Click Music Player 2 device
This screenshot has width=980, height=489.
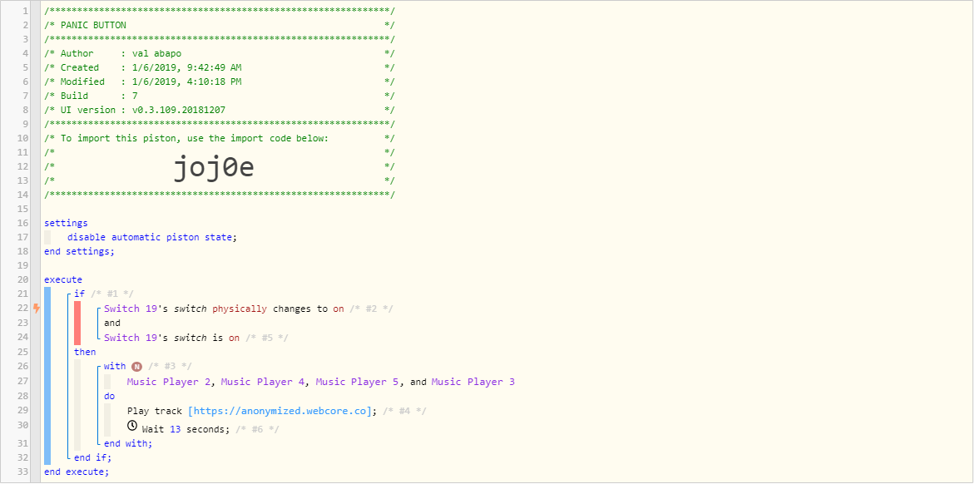(171, 382)
